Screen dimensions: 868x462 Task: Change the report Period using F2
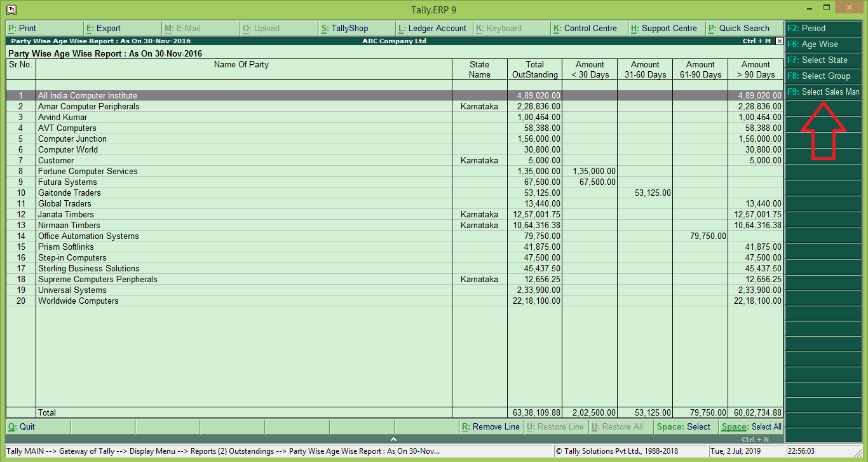(x=822, y=28)
